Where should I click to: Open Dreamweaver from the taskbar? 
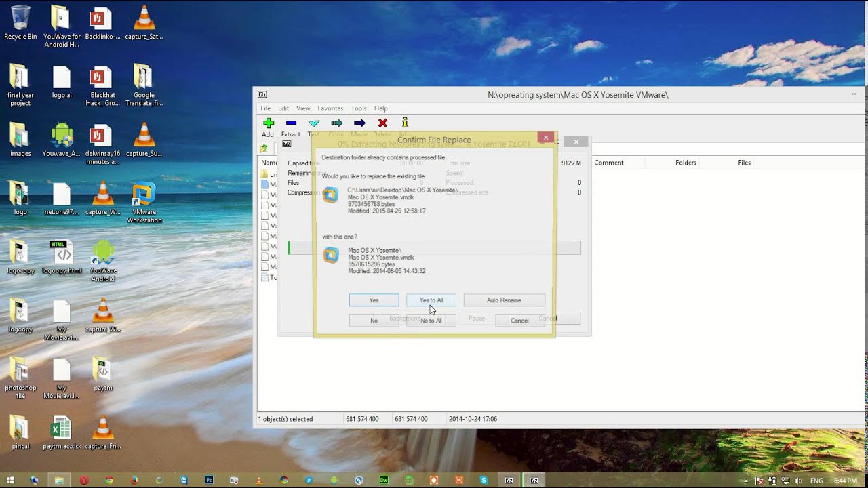384,480
